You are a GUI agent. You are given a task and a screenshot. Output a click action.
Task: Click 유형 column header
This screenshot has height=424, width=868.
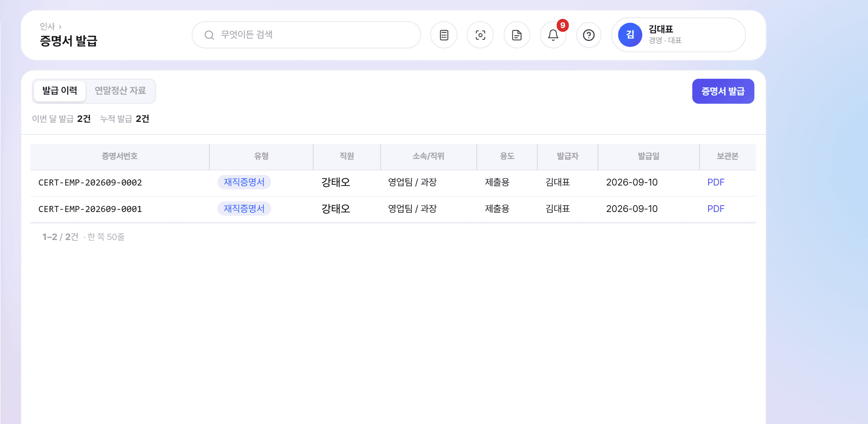tap(261, 156)
